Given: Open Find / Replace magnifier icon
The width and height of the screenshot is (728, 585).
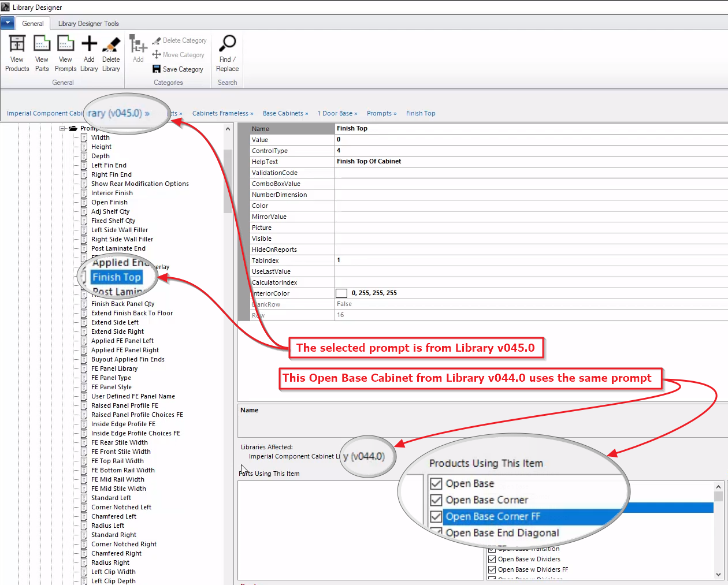Looking at the screenshot, I should point(228,43).
